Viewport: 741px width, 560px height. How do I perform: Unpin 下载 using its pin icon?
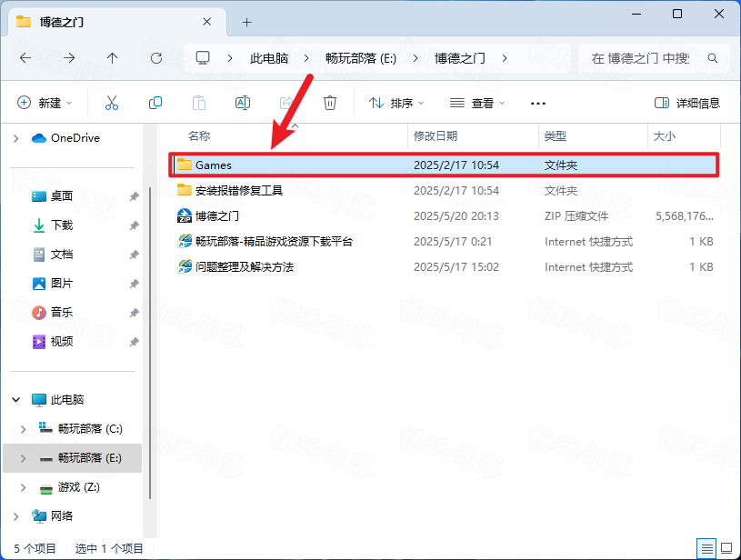[x=135, y=225]
